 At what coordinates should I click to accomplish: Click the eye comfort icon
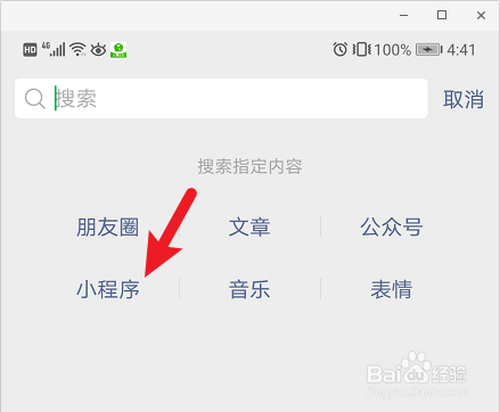(x=98, y=50)
